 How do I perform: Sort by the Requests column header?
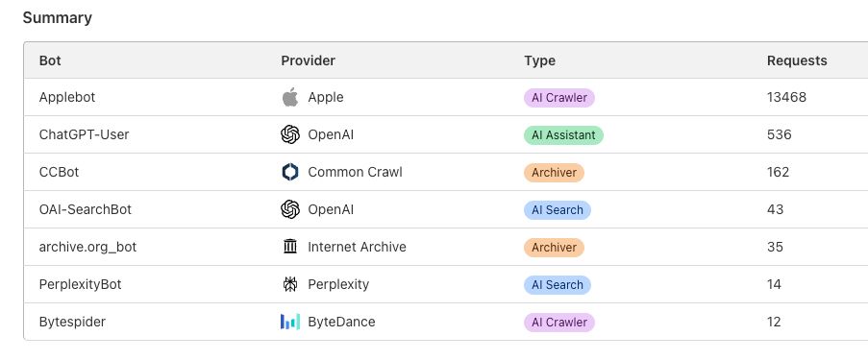[x=797, y=60]
